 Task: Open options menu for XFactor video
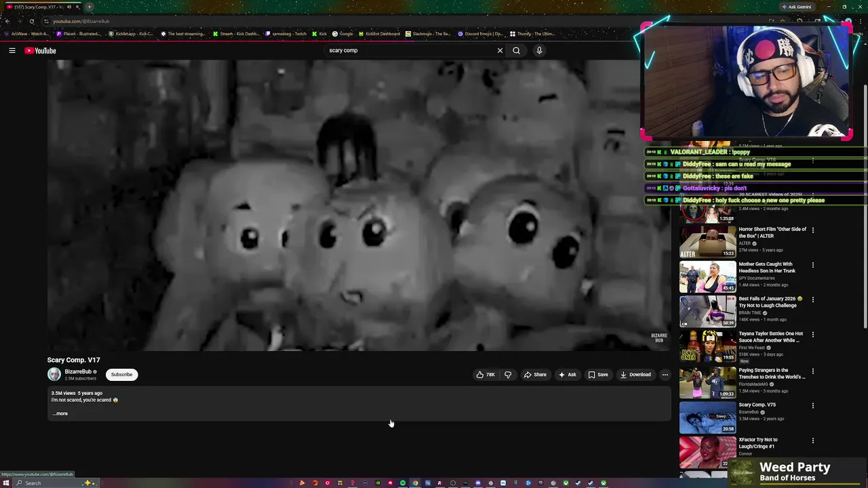(x=813, y=441)
